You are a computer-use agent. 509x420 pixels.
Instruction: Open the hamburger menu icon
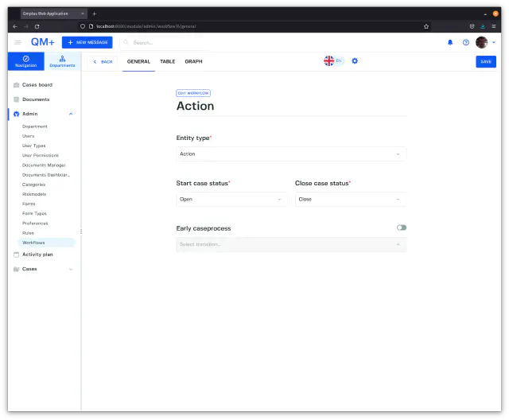pyautogui.click(x=17, y=42)
